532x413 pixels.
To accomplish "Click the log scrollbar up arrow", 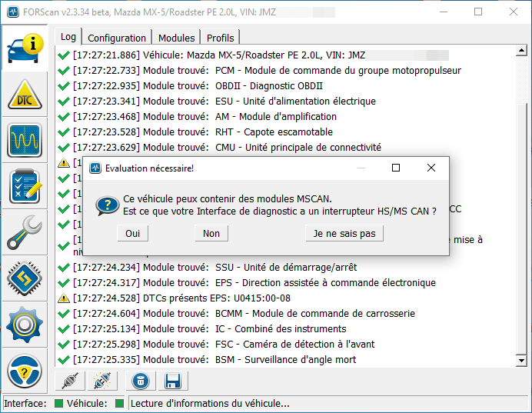I will 521,51.
